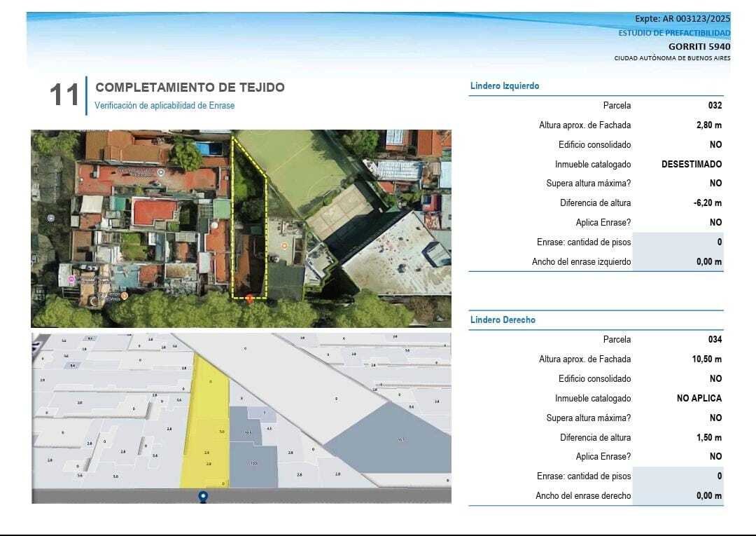Viewport: 756px width, 536px height.
Task: Click the orange marker right of the outlined lot
Action: coord(284,247)
